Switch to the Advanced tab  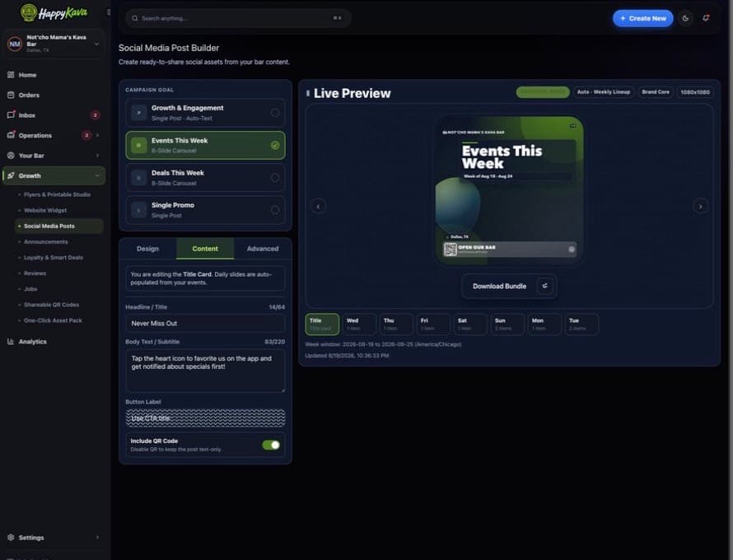[x=263, y=249]
